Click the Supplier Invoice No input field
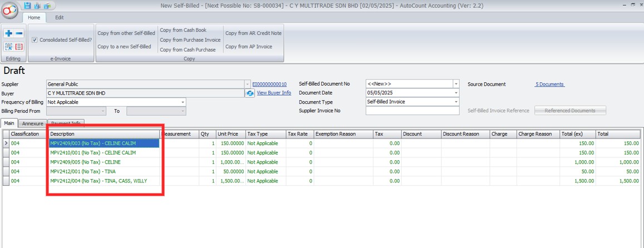The width and height of the screenshot is (644, 248). pyautogui.click(x=412, y=111)
